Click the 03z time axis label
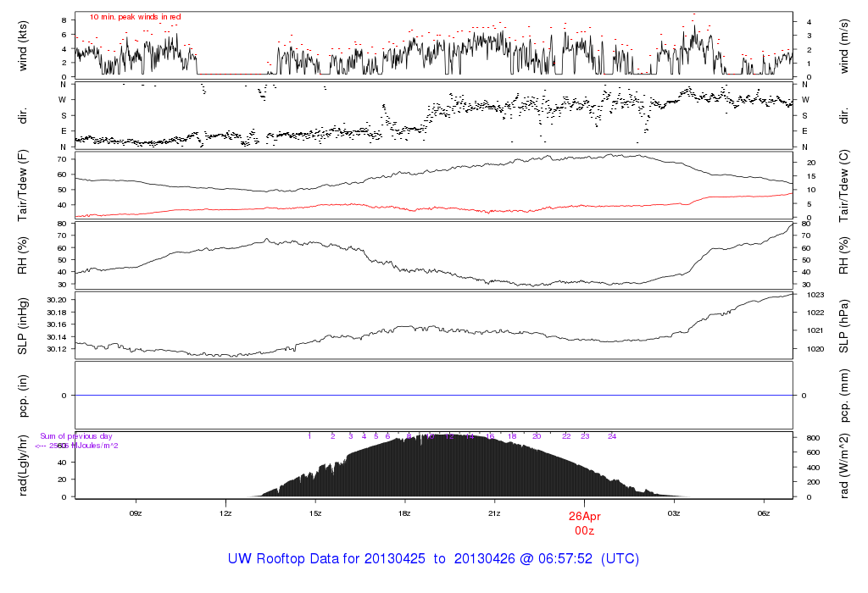The width and height of the screenshot is (868, 593). point(674,513)
